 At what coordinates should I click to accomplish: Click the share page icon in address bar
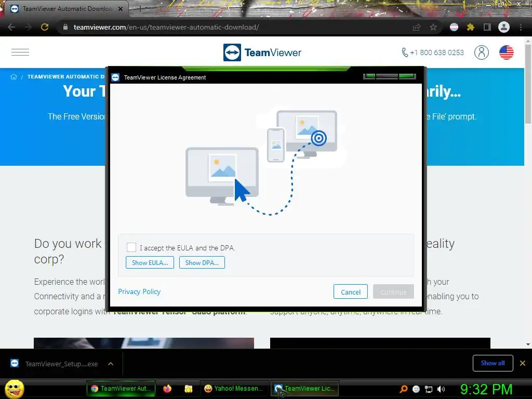[417, 28]
